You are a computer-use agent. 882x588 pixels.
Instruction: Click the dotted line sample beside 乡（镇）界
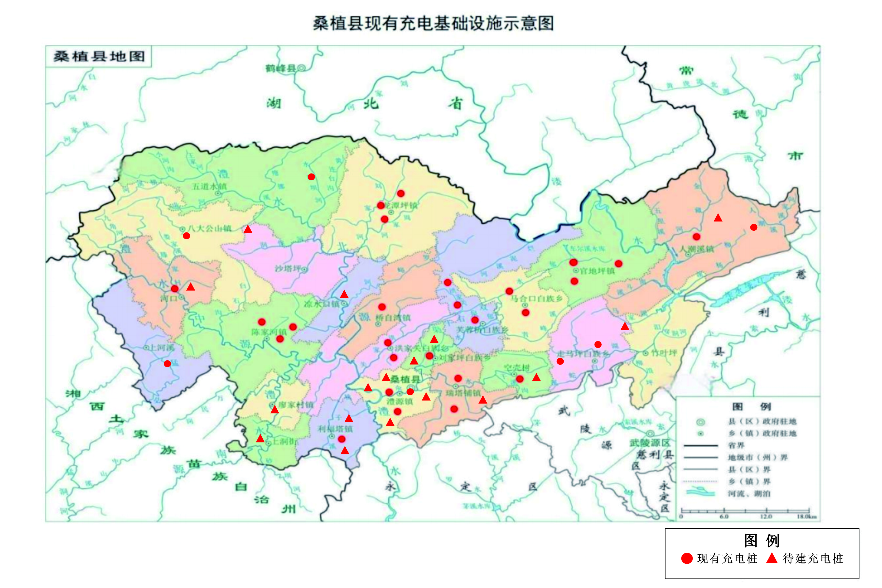[701, 481]
